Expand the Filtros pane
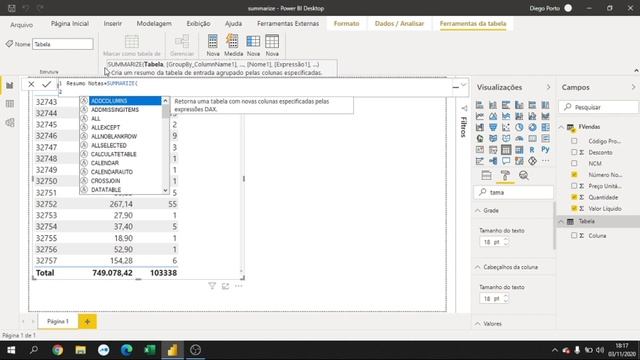 (464, 108)
